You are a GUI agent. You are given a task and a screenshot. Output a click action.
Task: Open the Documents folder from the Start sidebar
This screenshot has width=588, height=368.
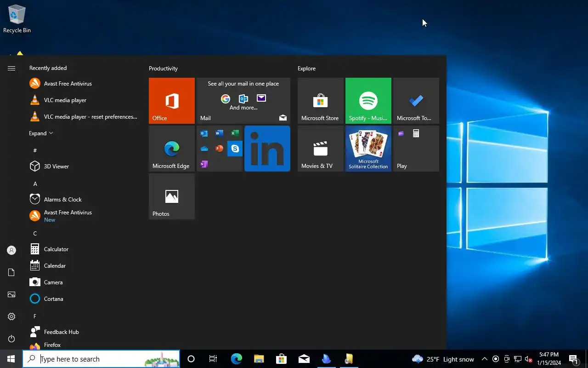(x=11, y=272)
